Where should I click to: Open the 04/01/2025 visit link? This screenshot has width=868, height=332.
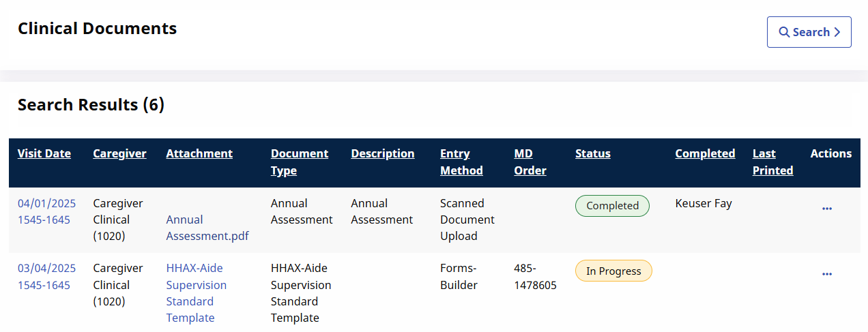pos(46,211)
